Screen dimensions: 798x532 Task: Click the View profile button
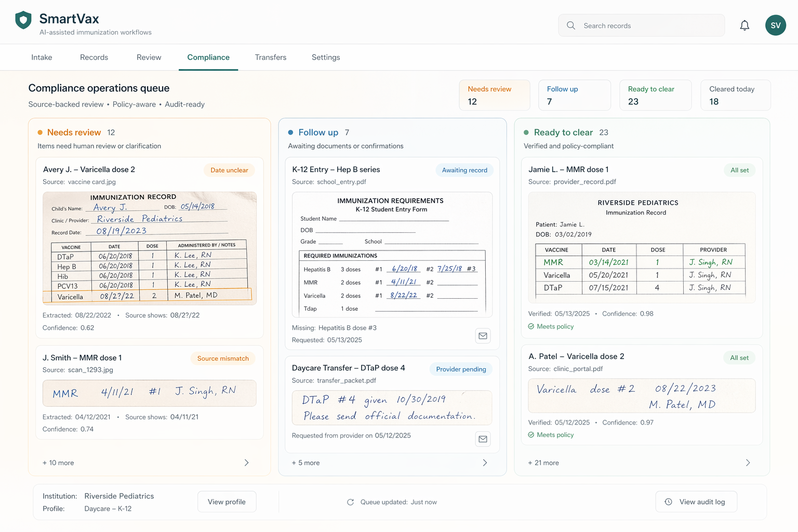[x=227, y=502]
